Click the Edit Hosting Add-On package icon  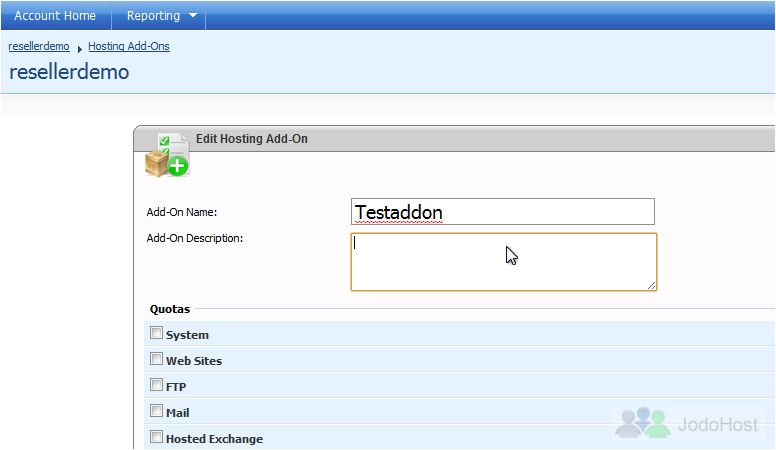pos(167,155)
